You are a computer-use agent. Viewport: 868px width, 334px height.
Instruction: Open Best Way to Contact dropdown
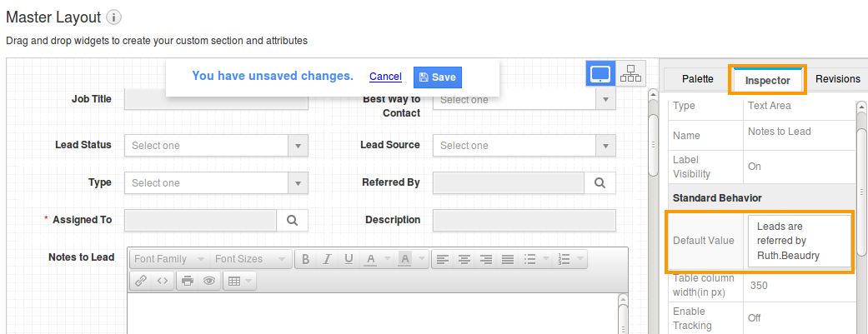[x=524, y=100]
